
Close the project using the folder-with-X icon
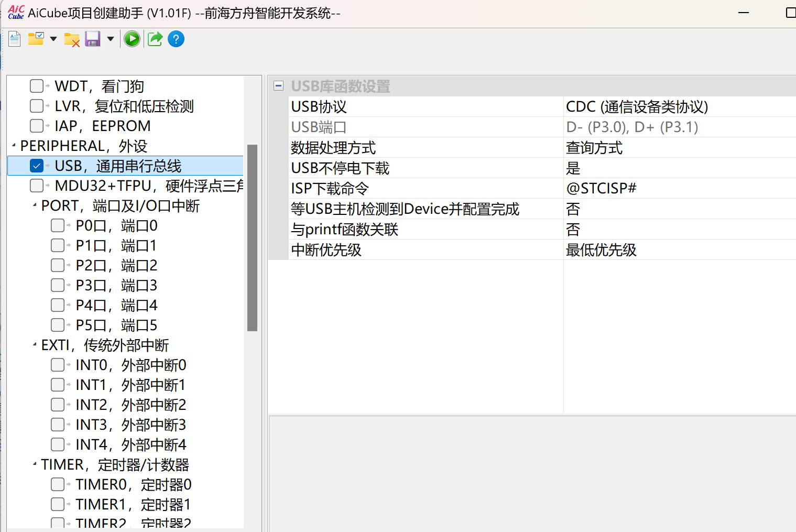click(72, 39)
